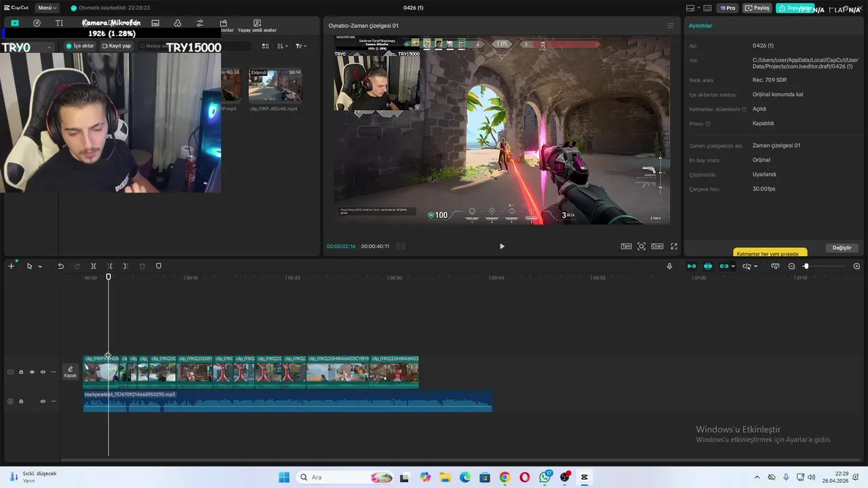Add a marker with shield icon
The width and height of the screenshot is (868, 488).
pyautogui.click(x=159, y=266)
